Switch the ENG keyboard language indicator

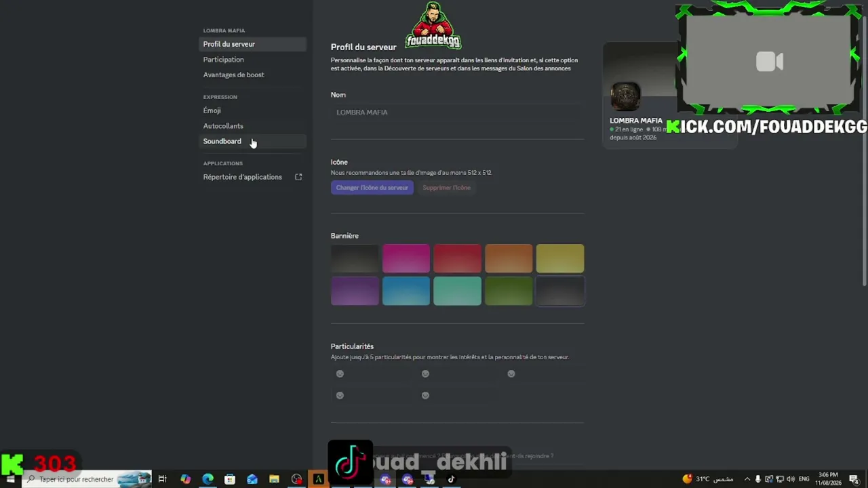(804, 479)
